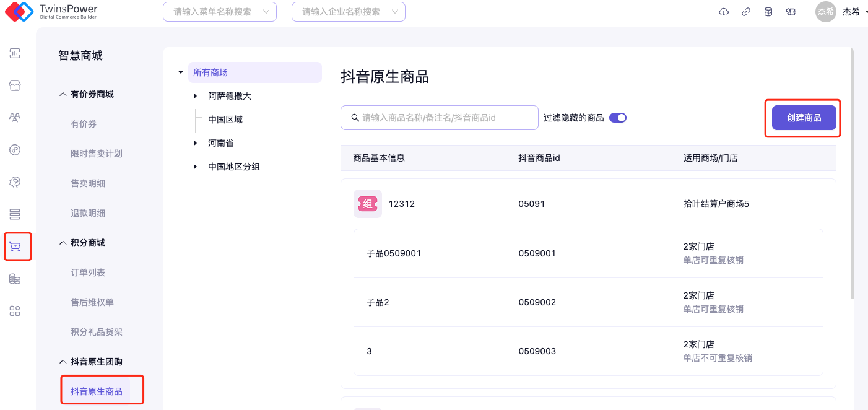The height and width of the screenshot is (410, 868).
Task: Toggle the 过滤隐藏的商品 switch
Action: [618, 118]
